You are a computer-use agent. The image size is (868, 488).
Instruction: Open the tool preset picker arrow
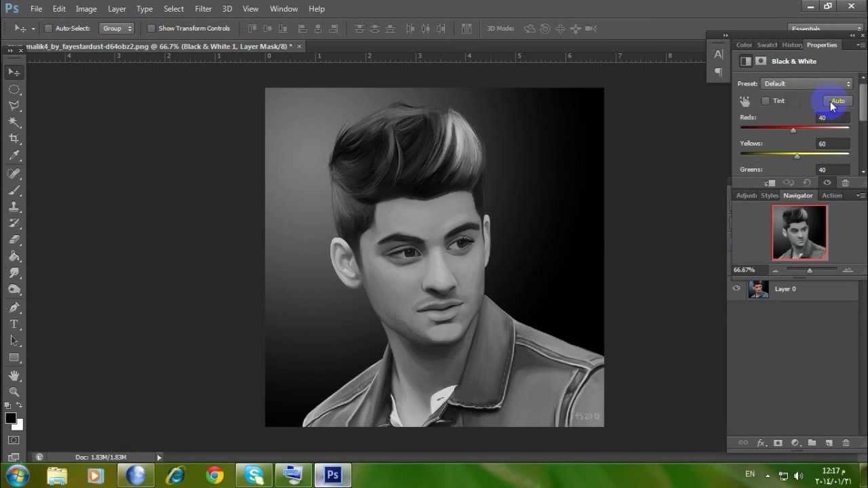33,28
